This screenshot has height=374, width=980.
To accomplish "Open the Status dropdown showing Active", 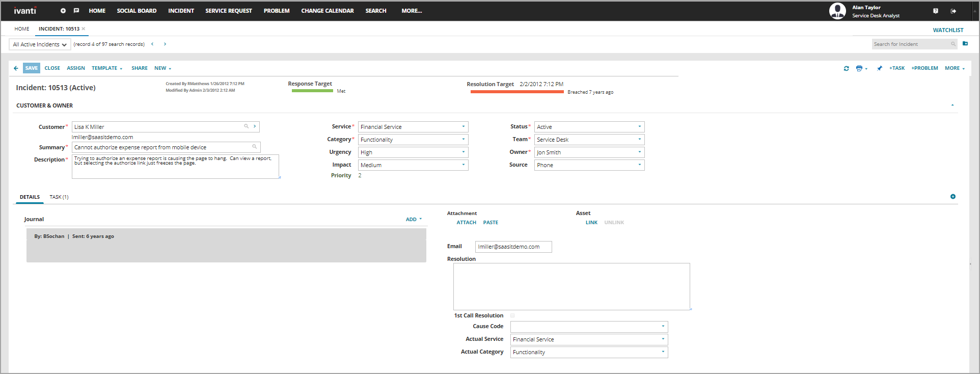I will [x=589, y=127].
